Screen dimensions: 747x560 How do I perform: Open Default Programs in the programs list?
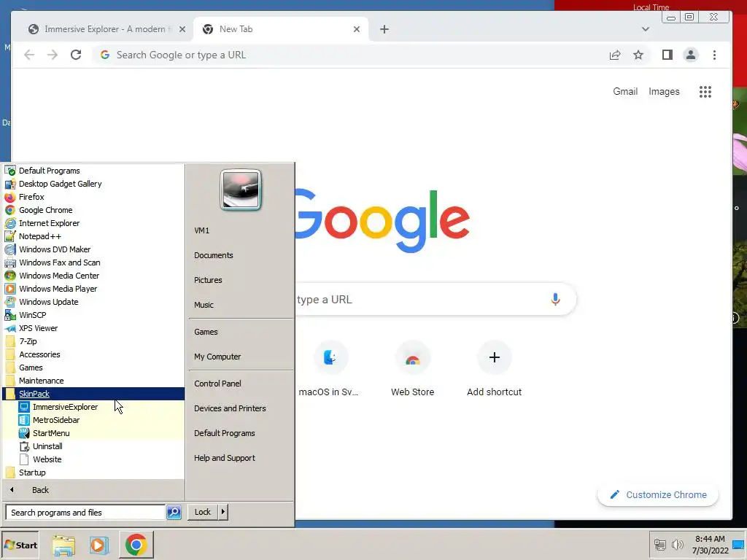pos(93,171)
